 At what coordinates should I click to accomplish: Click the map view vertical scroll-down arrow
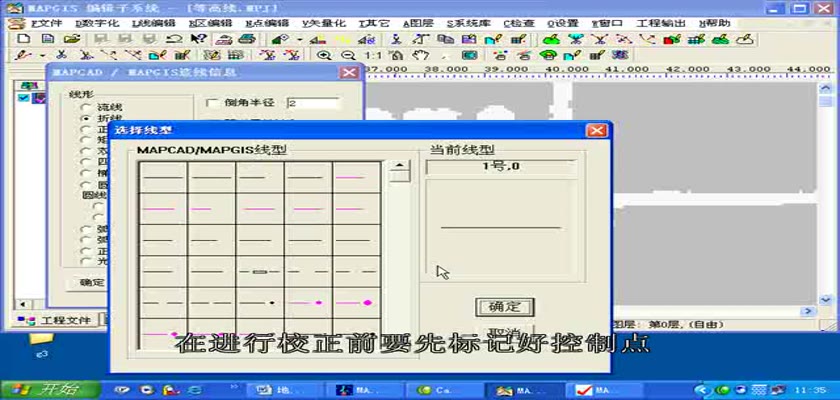pos(826,299)
